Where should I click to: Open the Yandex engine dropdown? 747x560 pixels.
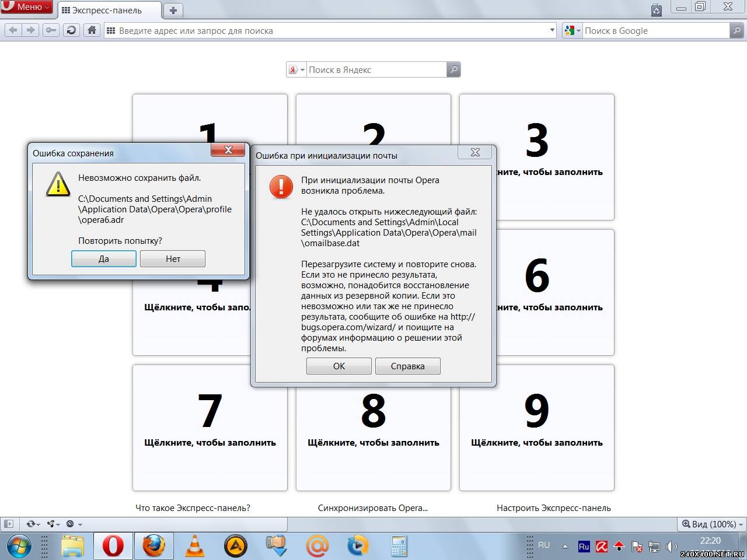(x=296, y=69)
